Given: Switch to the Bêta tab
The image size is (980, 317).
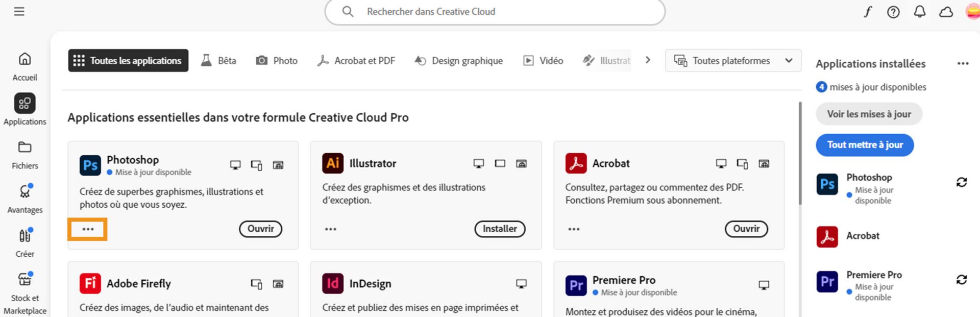Looking at the screenshot, I should 219,61.
